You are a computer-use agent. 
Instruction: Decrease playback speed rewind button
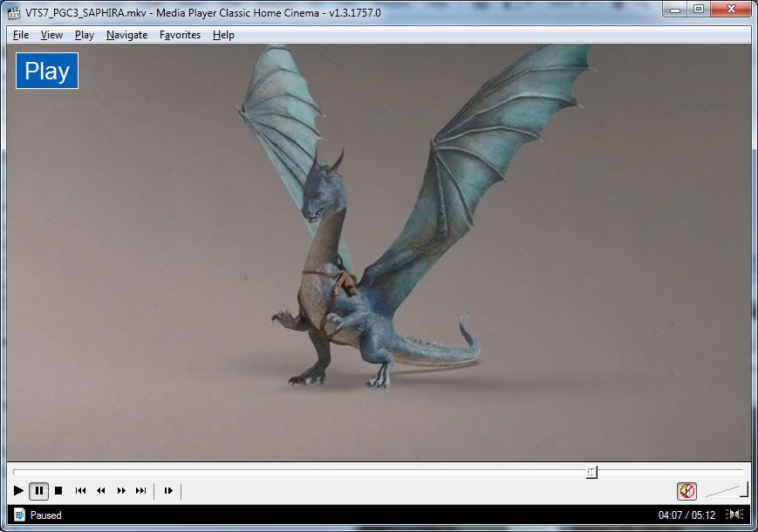point(100,490)
